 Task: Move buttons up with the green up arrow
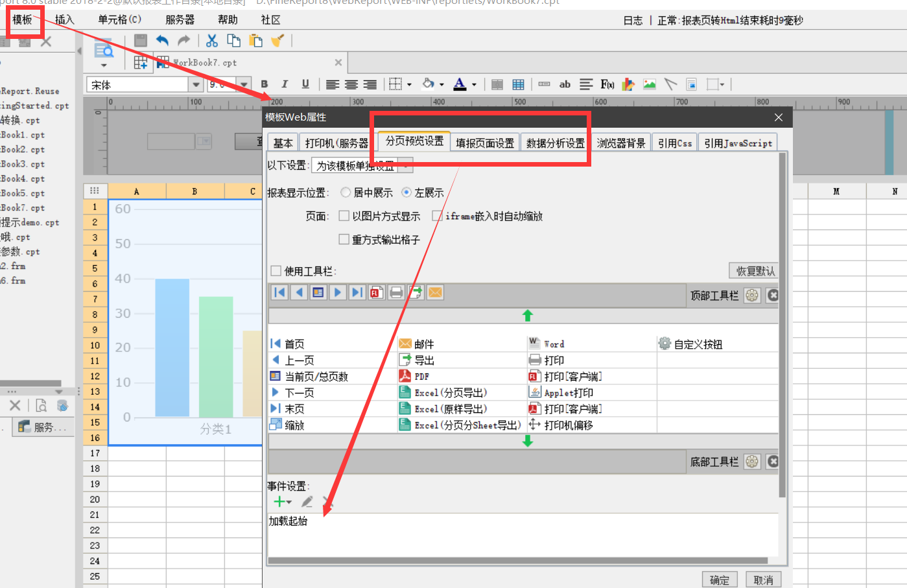click(528, 316)
